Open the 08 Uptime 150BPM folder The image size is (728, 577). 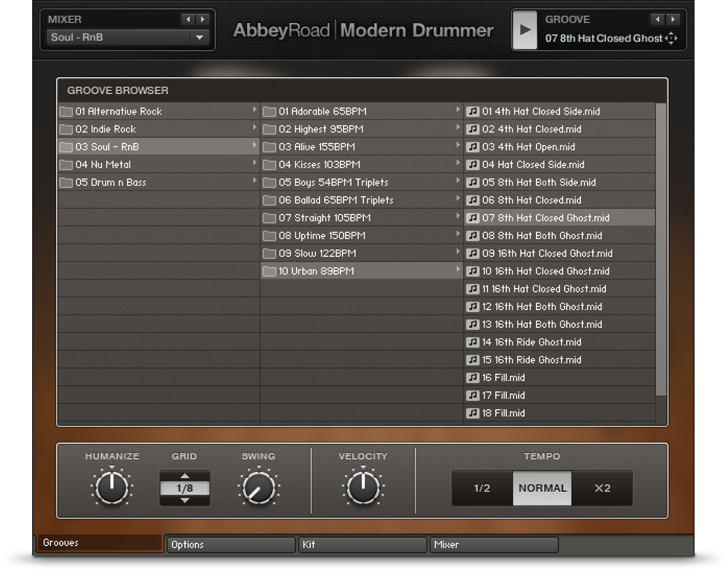point(361,235)
